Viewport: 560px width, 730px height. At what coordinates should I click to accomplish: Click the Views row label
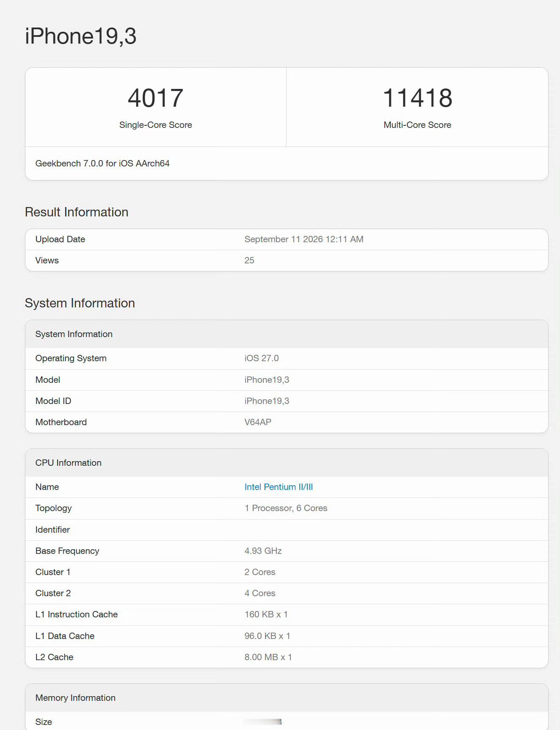pos(47,260)
